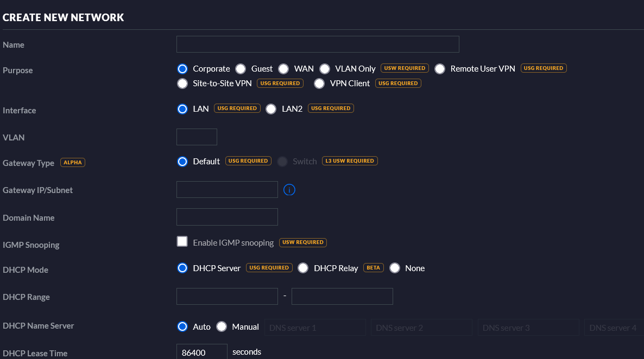This screenshot has height=359, width=644.
Task: Click the Gateway IP/Subnet text field
Action: [227, 190]
